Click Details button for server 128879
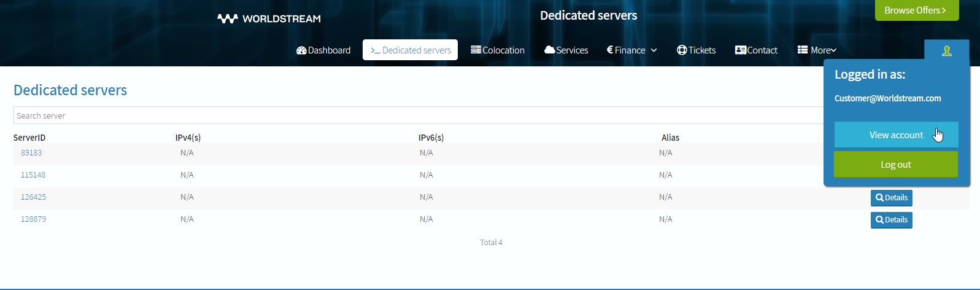 [x=891, y=220]
